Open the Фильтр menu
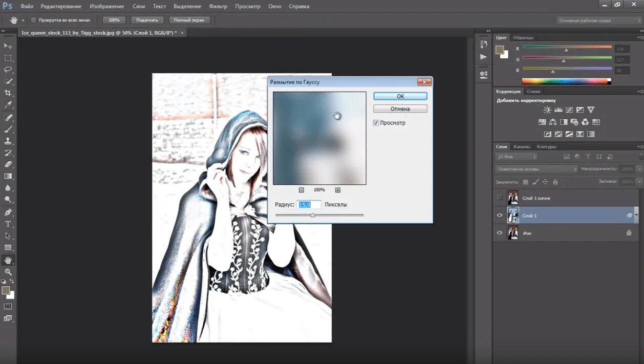Viewport: 644px width, 364px height. pos(218,6)
